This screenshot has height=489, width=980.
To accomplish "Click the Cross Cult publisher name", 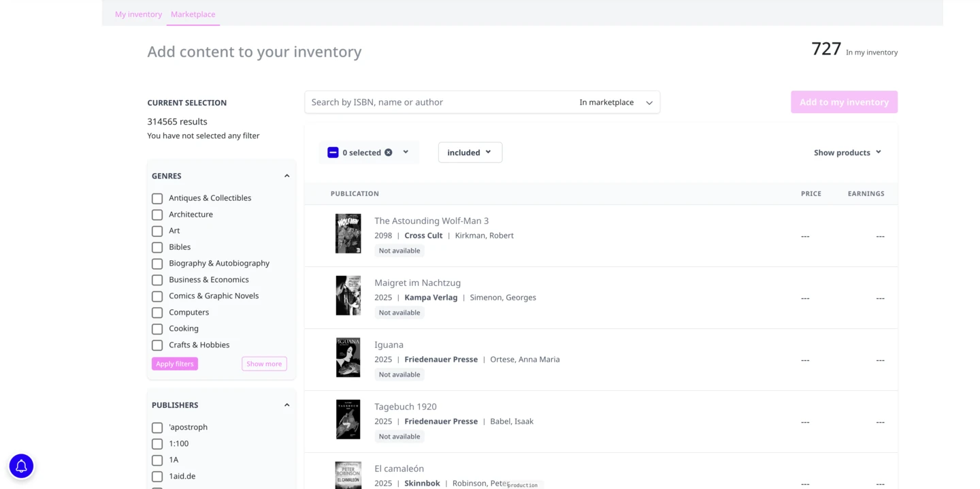I will pyautogui.click(x=423, y=236).
